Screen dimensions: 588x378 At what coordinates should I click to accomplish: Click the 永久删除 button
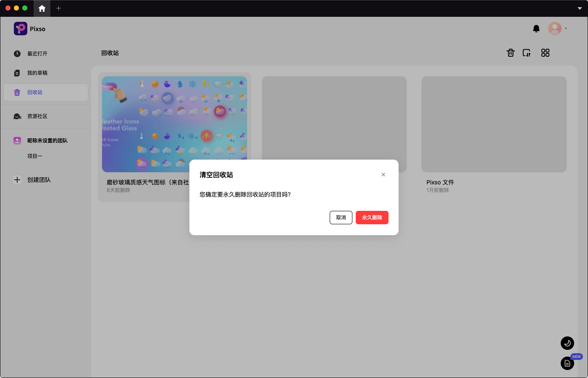click(372, 218)
